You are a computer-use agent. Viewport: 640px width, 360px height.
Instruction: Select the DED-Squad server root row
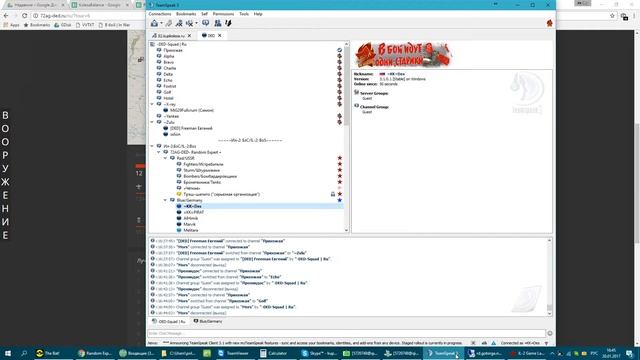point(171,44)
